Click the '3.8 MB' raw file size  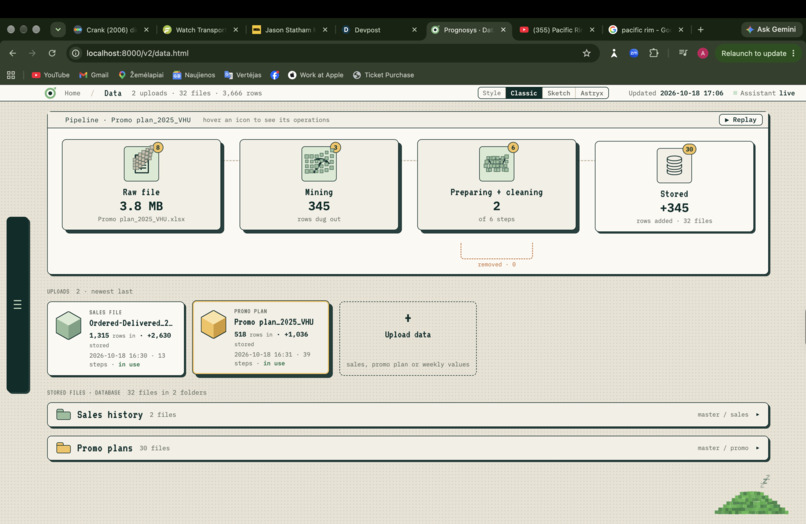[141, 206]
